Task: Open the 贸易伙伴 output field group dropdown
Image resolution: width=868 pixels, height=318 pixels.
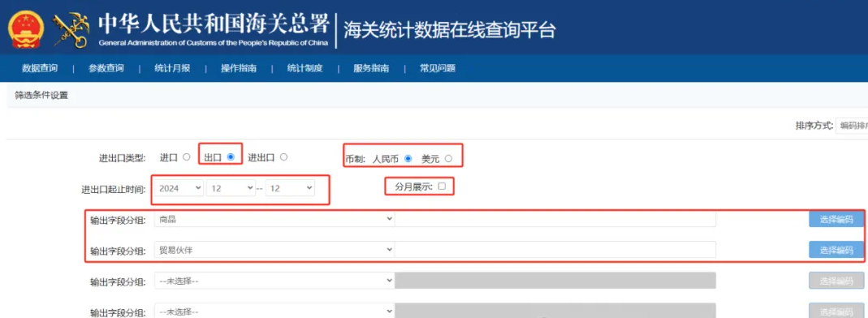Action: pyautogui.click(x=274, y=250)
